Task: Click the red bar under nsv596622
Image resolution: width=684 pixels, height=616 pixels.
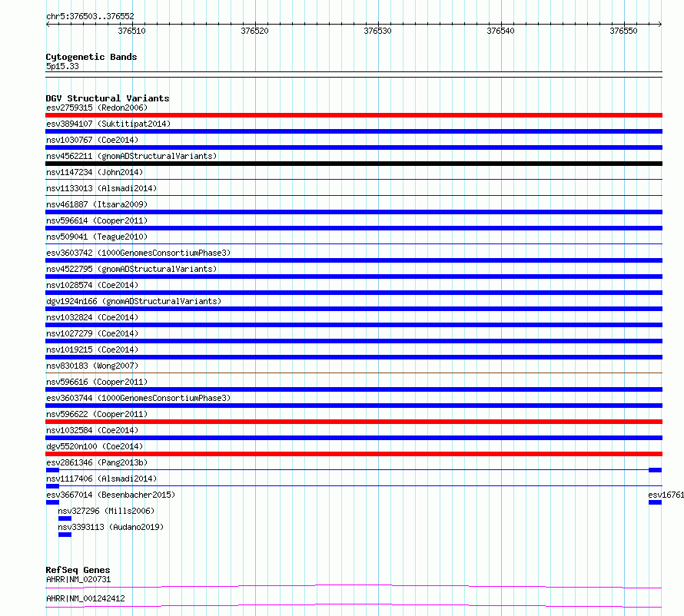Action: point(354,422)
